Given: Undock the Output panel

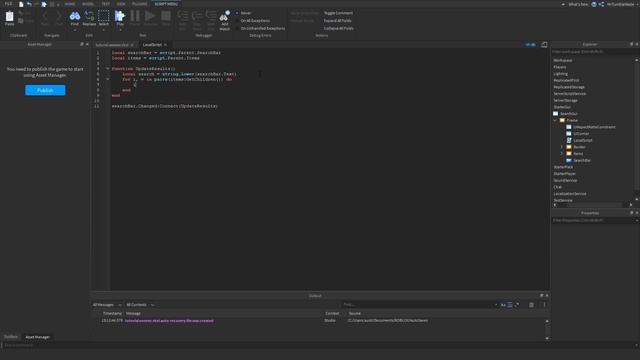Looking at the screenshot, I should click(x=542, y=296).
